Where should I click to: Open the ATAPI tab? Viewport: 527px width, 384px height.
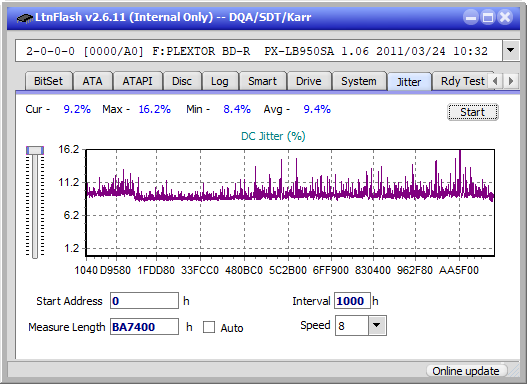137,81
